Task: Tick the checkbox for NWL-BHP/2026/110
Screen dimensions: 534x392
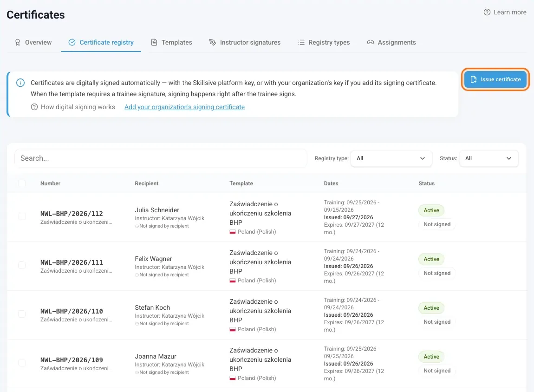Action: pos(22,314)
